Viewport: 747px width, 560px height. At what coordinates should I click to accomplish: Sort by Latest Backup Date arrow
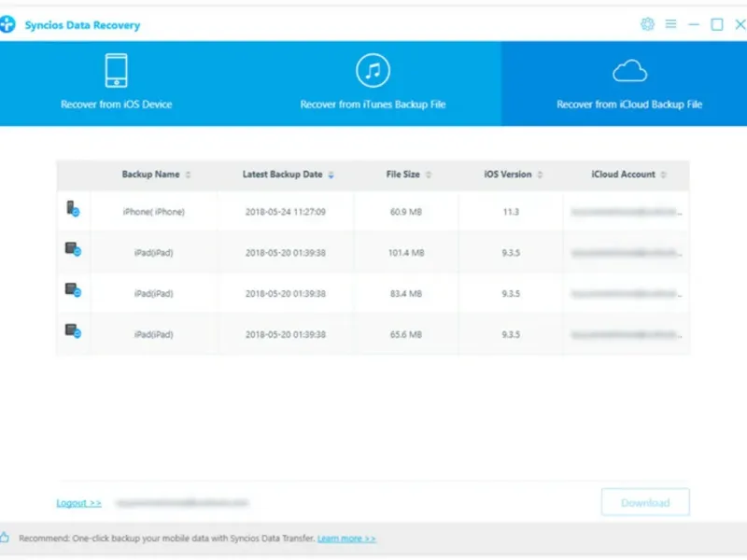[331, 175]
